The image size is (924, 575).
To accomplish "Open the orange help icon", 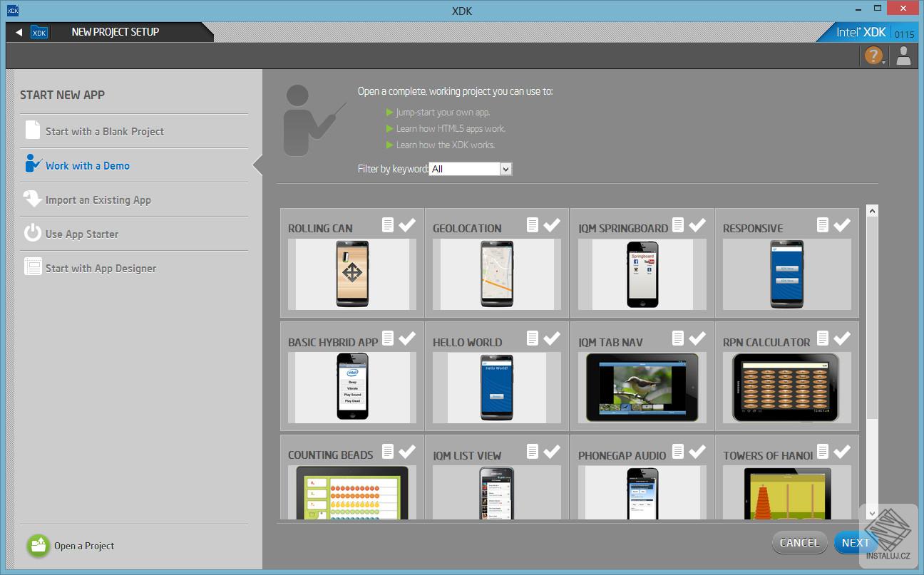I will 873,56.
